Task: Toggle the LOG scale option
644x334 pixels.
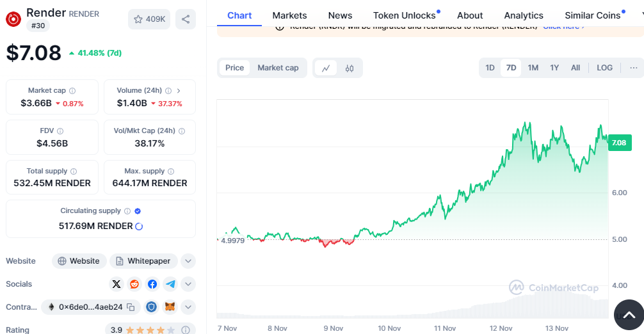Action: click(x=604, y=68)
